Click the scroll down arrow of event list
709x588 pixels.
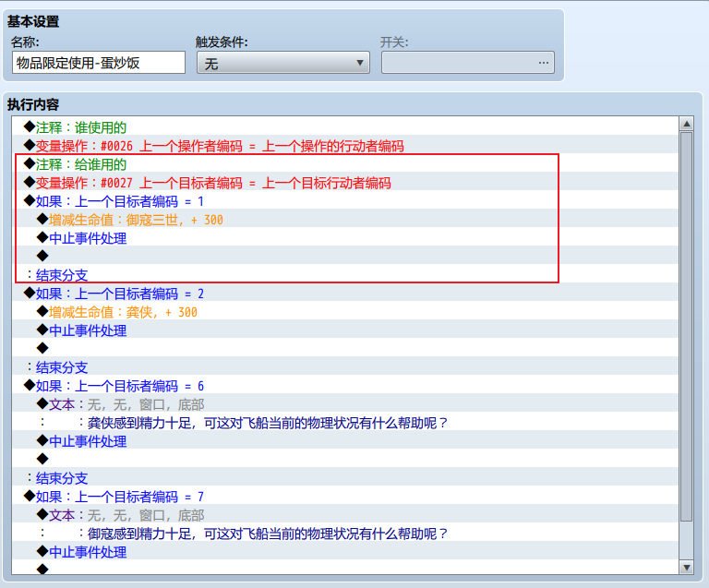pyautogui.click(x=687, y=567)
